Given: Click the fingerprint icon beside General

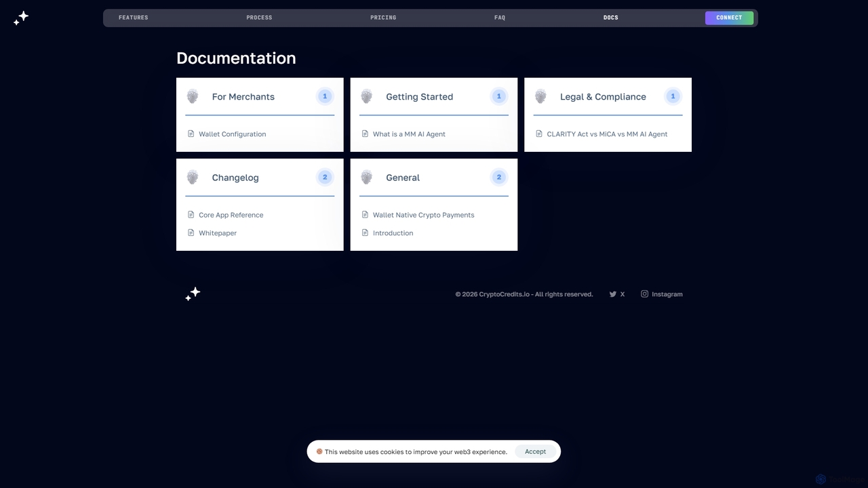Looking at the screenshot, I should [367, 178].
